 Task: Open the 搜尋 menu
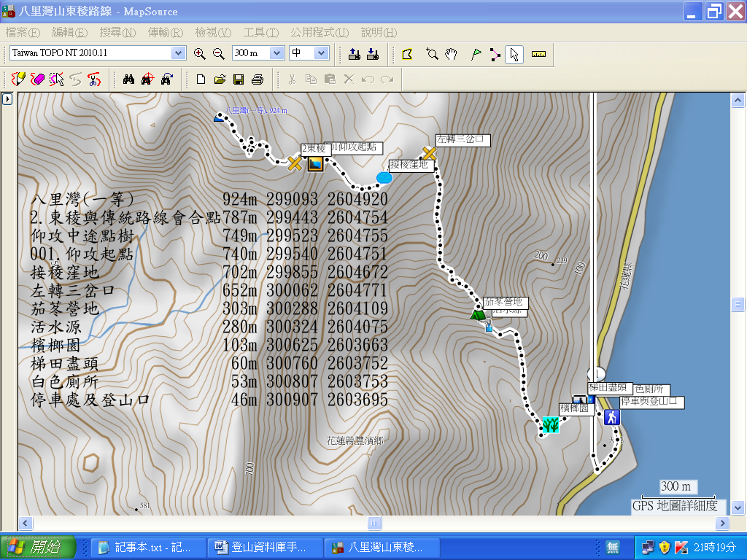pyautogui.click(x=117, y=32)
